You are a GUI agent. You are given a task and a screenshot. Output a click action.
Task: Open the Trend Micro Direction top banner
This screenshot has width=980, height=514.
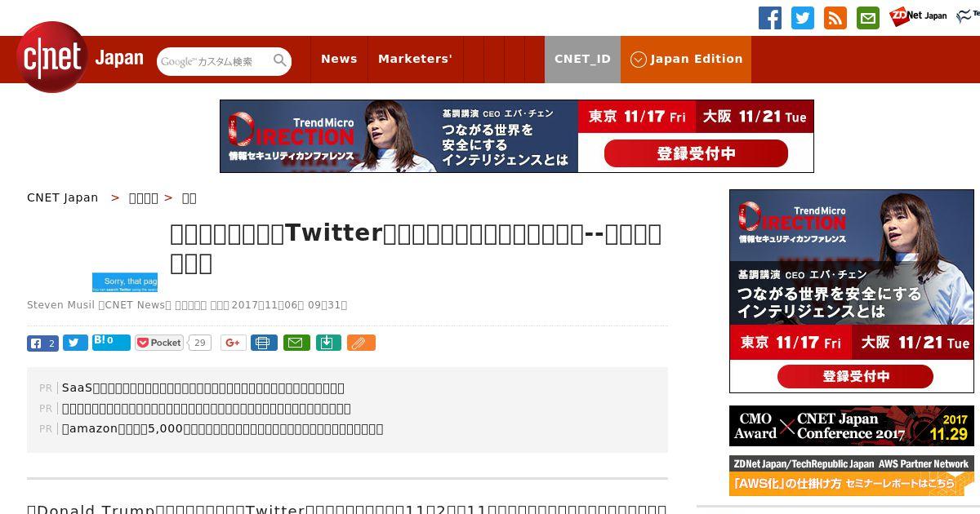(517, 136)
